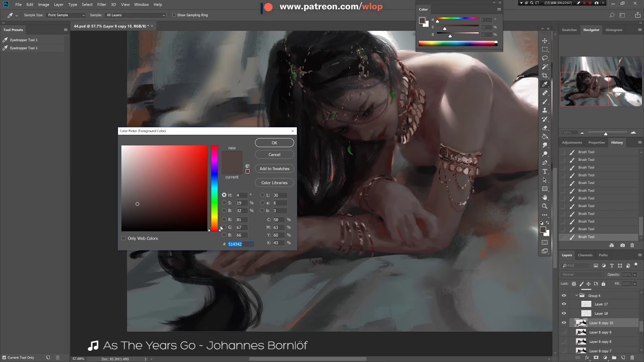Open the Window menu
Screen dimensions: 644x362
tap(141, 5)
